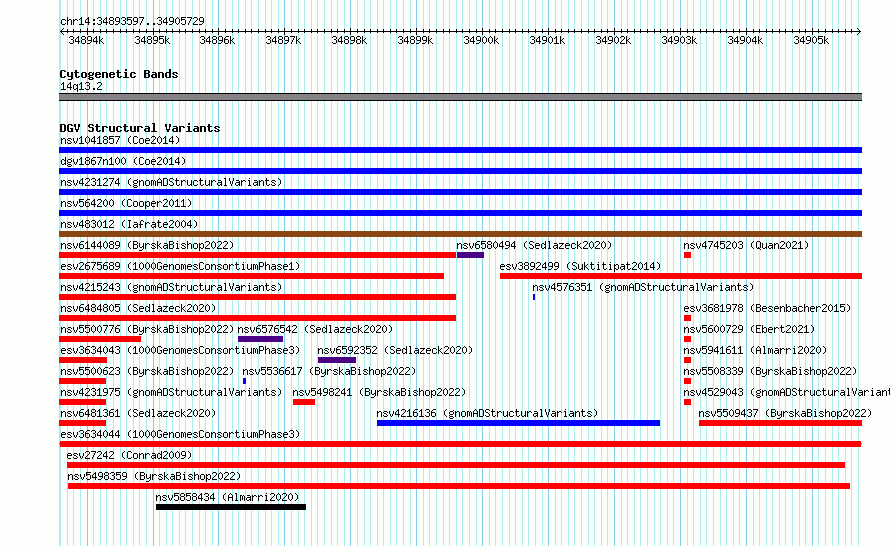Select esv3634043 (1000GenomesConsortiumPhase3) label
Image resolution: width=890 pixels, height=546 pixels.
[x=180, y=350]
